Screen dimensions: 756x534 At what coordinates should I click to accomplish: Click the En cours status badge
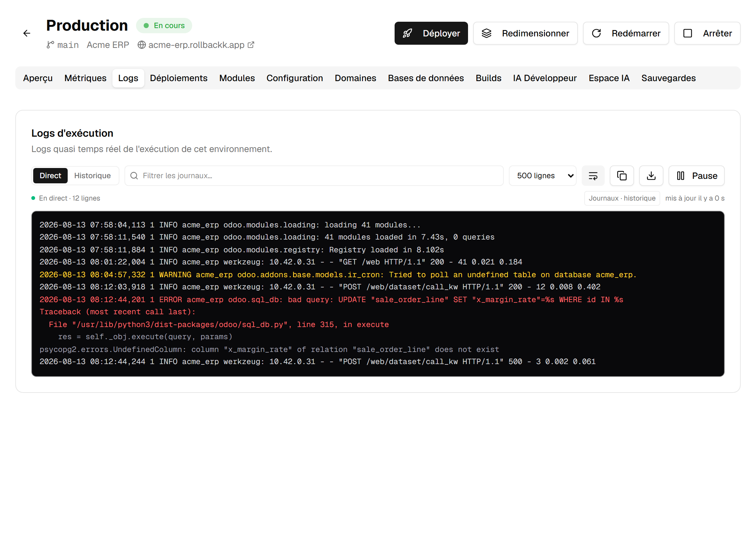click(x=164, y=26)
